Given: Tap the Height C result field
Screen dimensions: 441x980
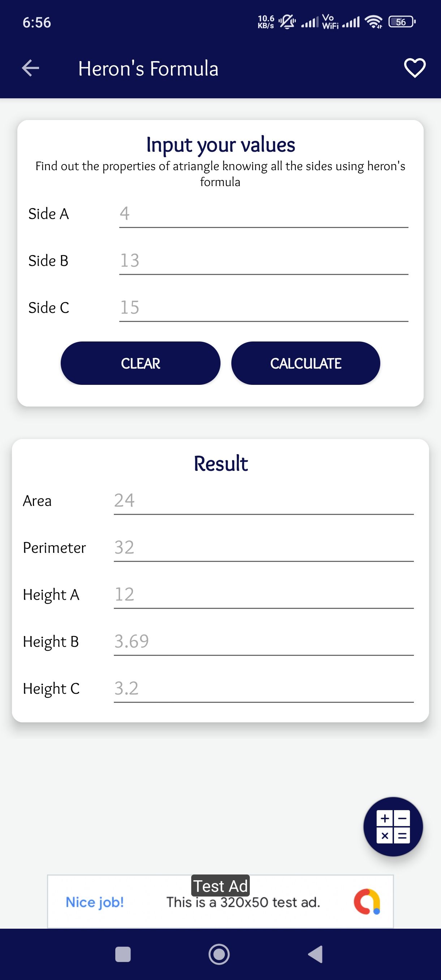Looking at the screenshot, I should tap(263, 689).
